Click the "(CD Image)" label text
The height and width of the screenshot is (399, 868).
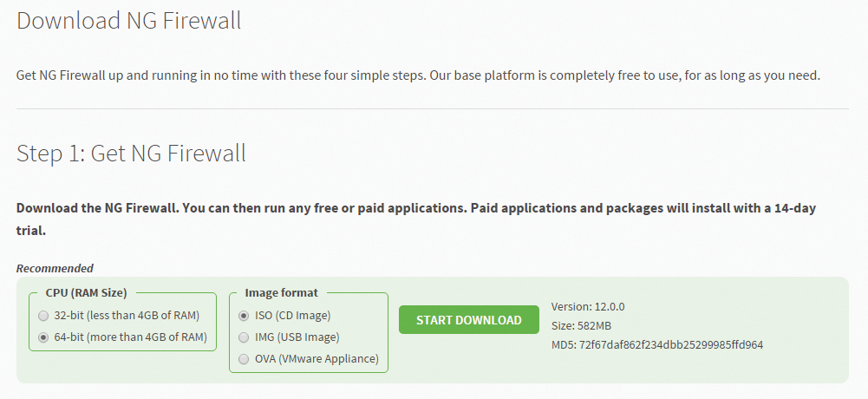(303, 316)
